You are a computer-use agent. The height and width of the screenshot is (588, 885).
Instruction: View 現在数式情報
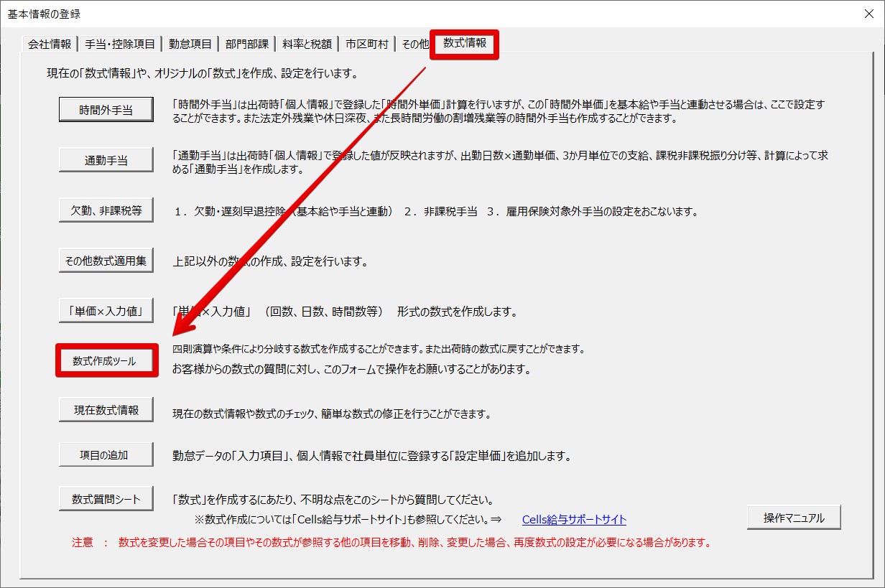tap(106, 410)
